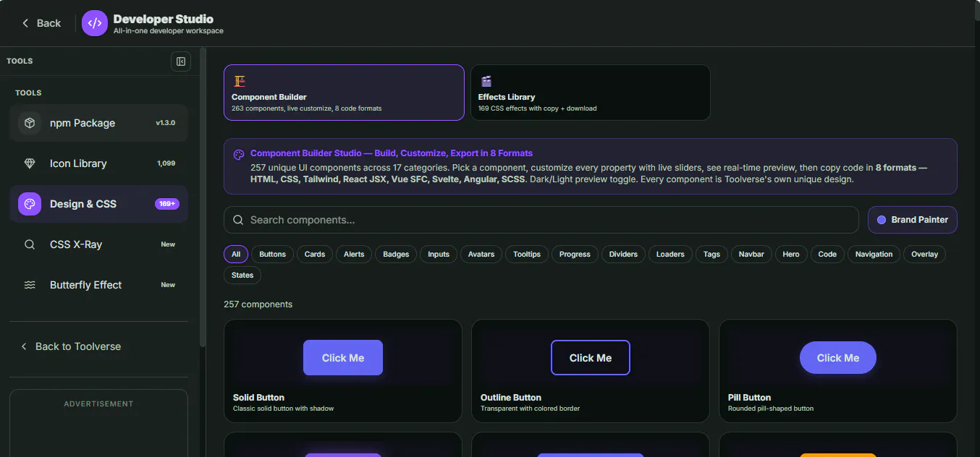Click the Search components input field
Screen dimensions: 980x457
point(541,220)
